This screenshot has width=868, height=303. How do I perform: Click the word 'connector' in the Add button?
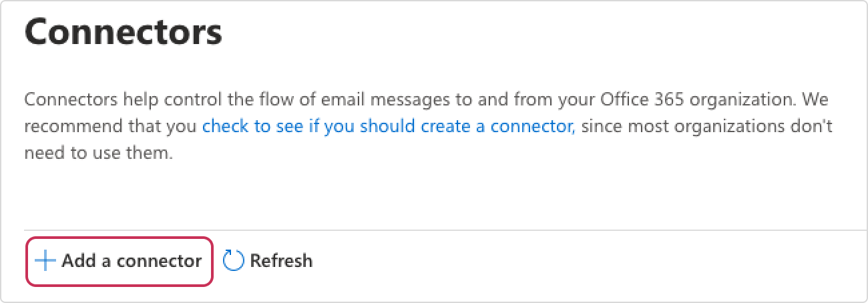click(x=159, y=261)
